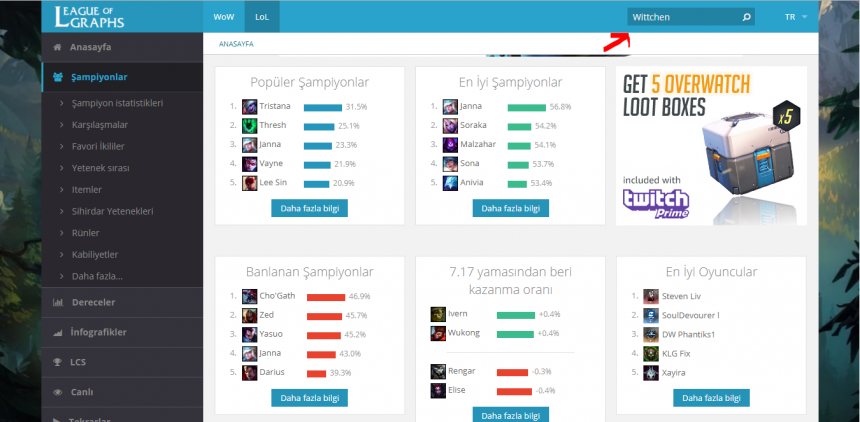Screen dimensions: 860x422
Task: Click Steven Liv's player avatar
Action: pos(651,296)
